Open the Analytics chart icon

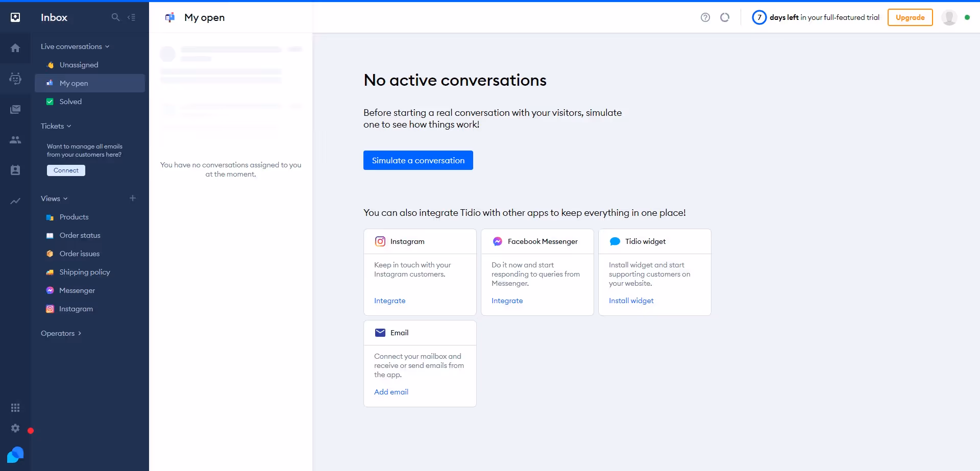click(15, 201)
